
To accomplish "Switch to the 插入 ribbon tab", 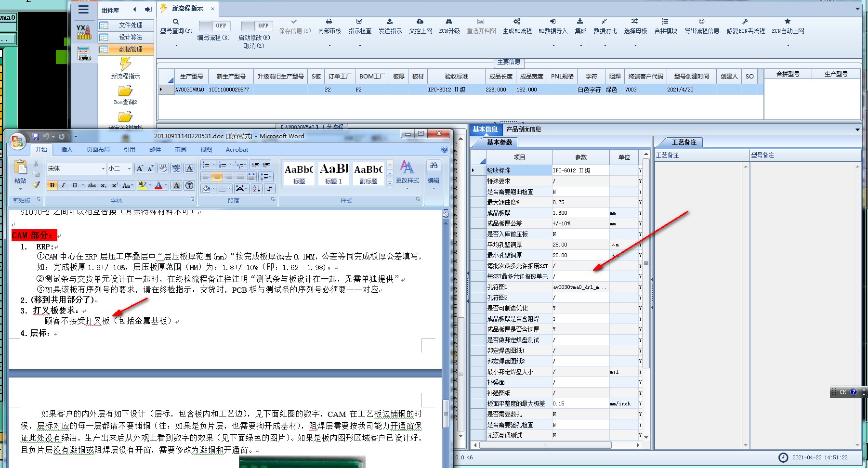I will [x=66, y=150].
